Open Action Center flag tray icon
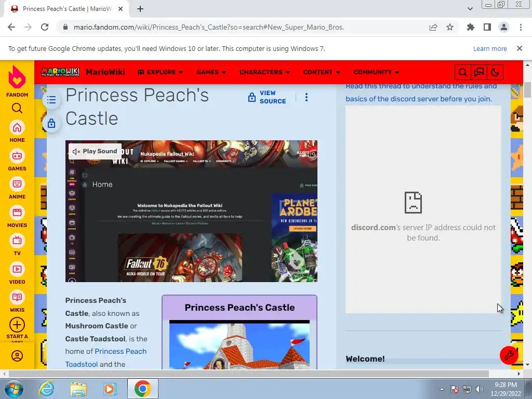The image size is (532, 399). coord(455,389)
